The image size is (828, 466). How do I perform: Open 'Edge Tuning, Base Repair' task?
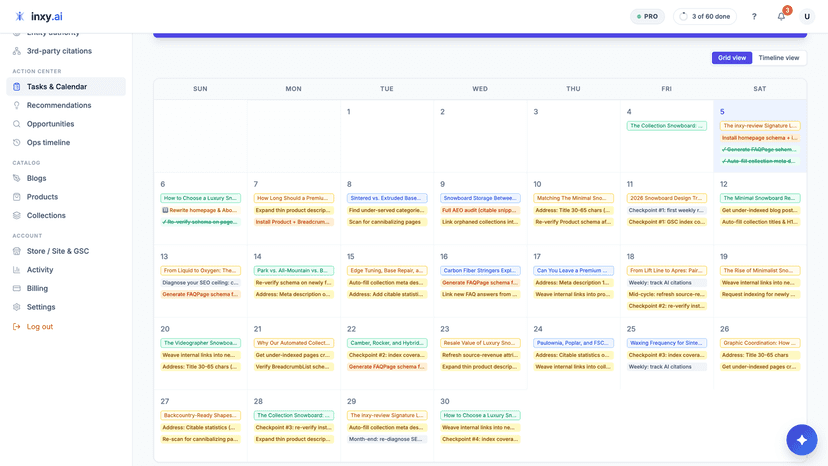[x=387, y=271]
